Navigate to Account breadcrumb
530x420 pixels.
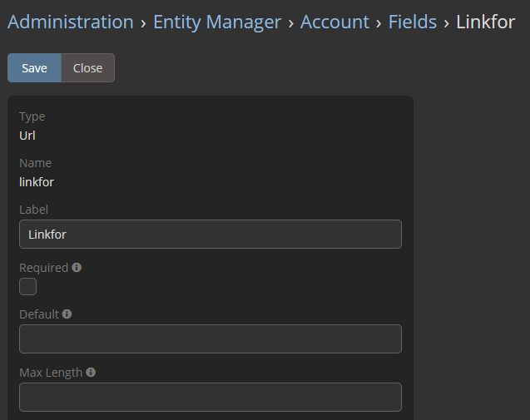(334, 22)
